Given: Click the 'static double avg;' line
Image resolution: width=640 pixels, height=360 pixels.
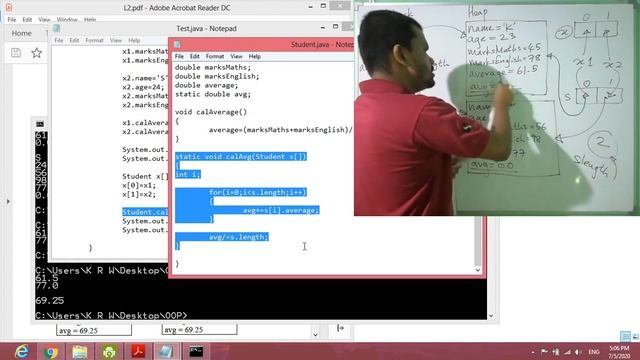Looking at the screenshot, I should (x=213, y=94).
